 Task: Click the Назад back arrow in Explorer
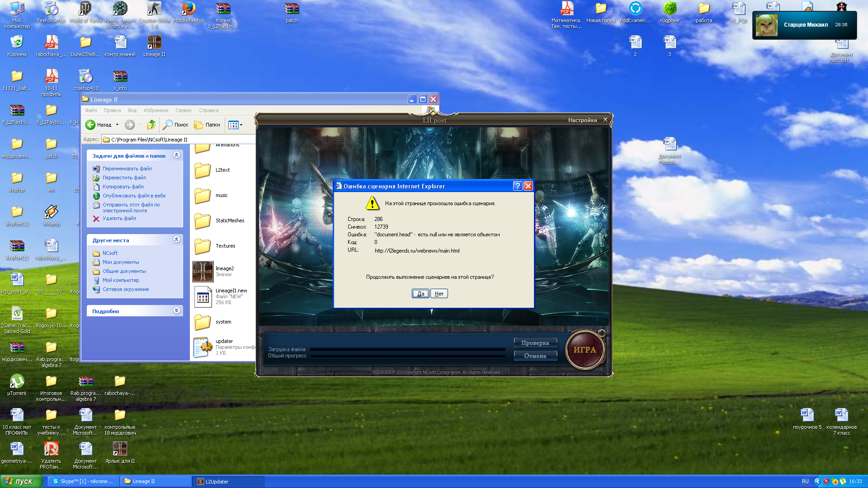tap(99, 125)
